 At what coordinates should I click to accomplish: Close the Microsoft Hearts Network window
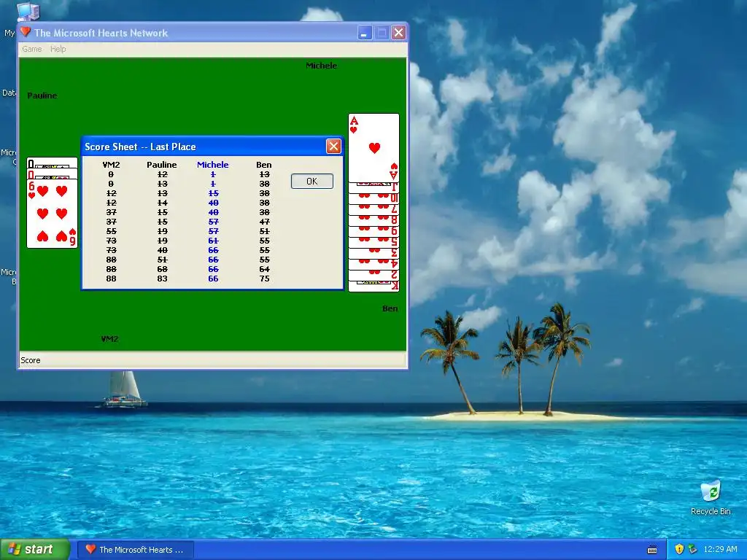[399, 33]
